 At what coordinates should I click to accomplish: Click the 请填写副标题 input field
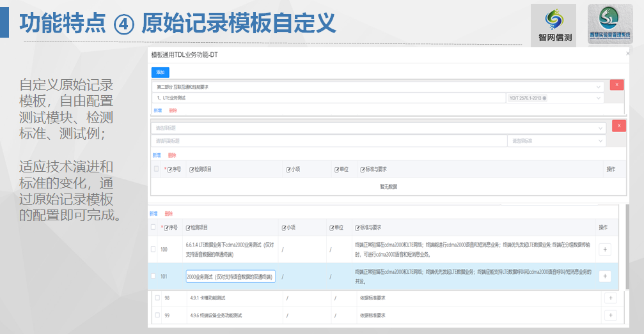pyautogui.click(x=329, y=140)
